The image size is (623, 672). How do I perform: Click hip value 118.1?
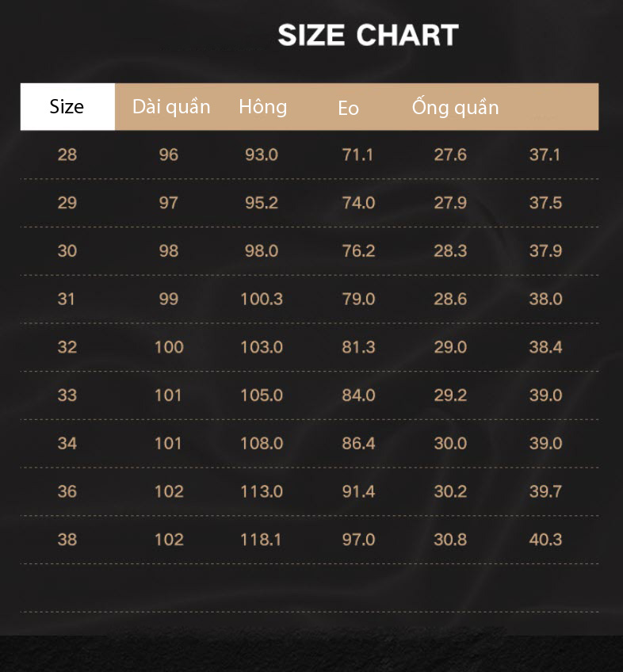coord(261,540)
